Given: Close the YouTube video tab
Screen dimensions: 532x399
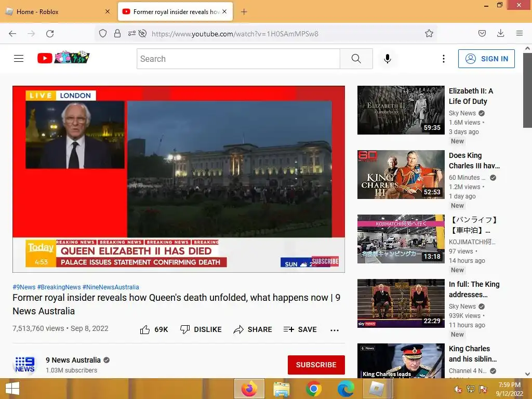Looking at the screenshot, I should pyautogui.click(x=224, y=11).
